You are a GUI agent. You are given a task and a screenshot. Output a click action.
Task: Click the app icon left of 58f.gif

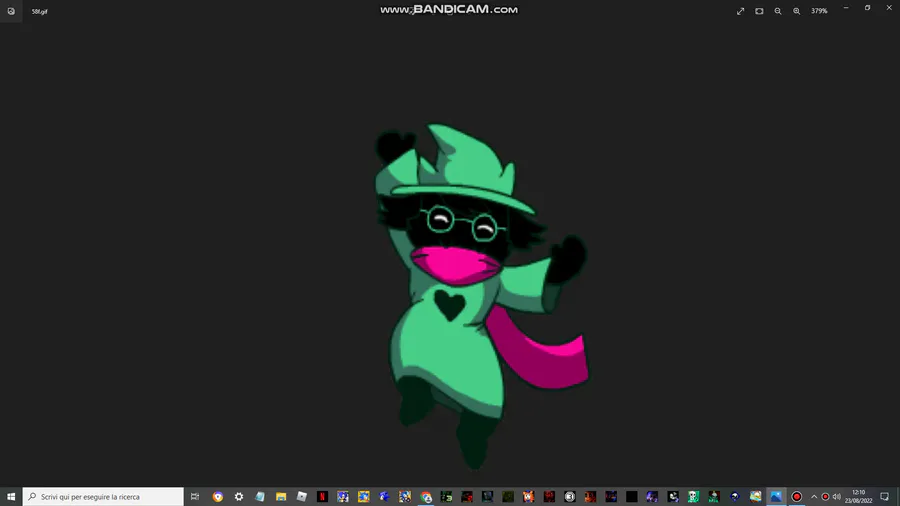coord(11,11)
